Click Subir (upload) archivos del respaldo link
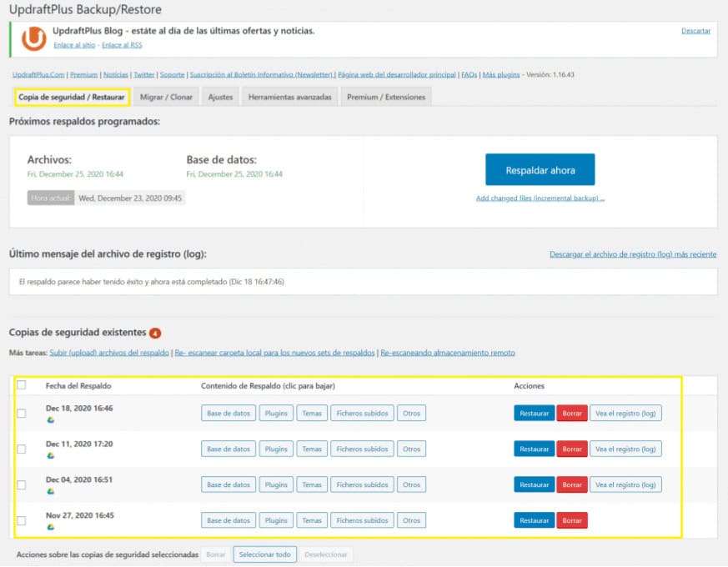 pos(109,353)
